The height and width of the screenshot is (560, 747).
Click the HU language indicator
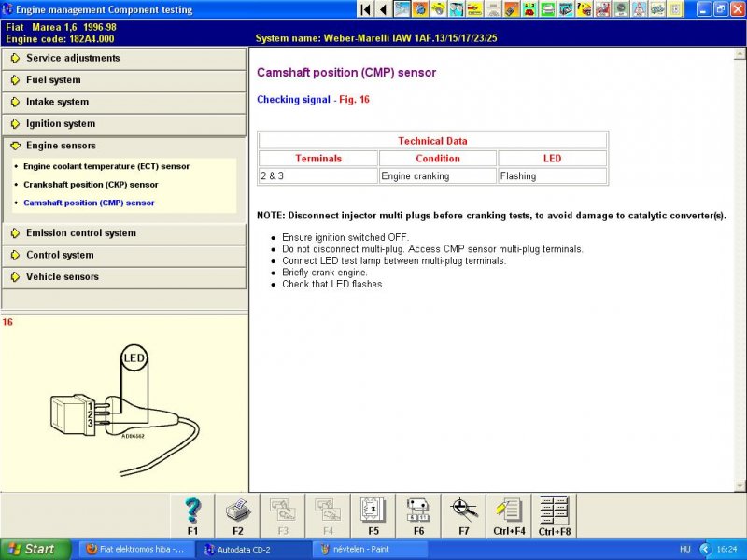(x=685, y=550)
